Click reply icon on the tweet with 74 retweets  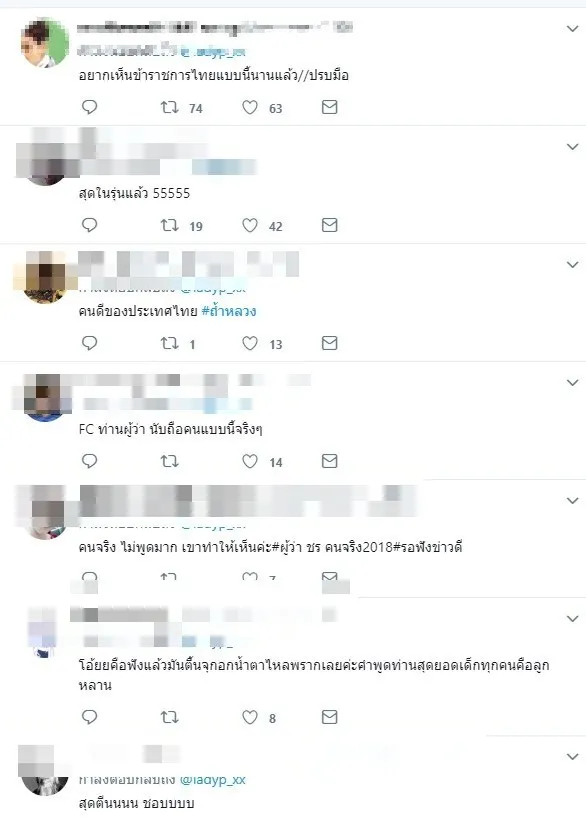tap(90, 107)
